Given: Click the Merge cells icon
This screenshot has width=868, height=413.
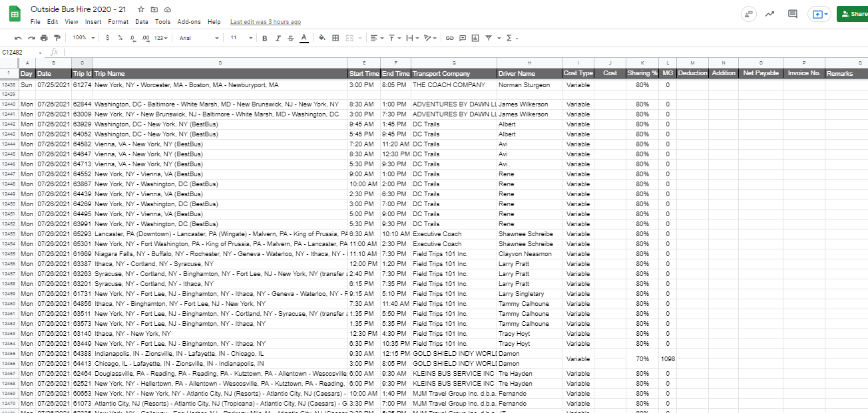Looking at the screenshot, I should pyautogui.click(x=349, y=38).
